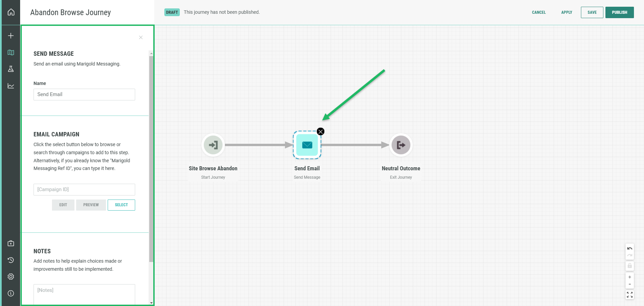The width and height of the screenshot is (644, 306).
Task: Click the plus icon in the left sidebar
Action: (11, 36)
